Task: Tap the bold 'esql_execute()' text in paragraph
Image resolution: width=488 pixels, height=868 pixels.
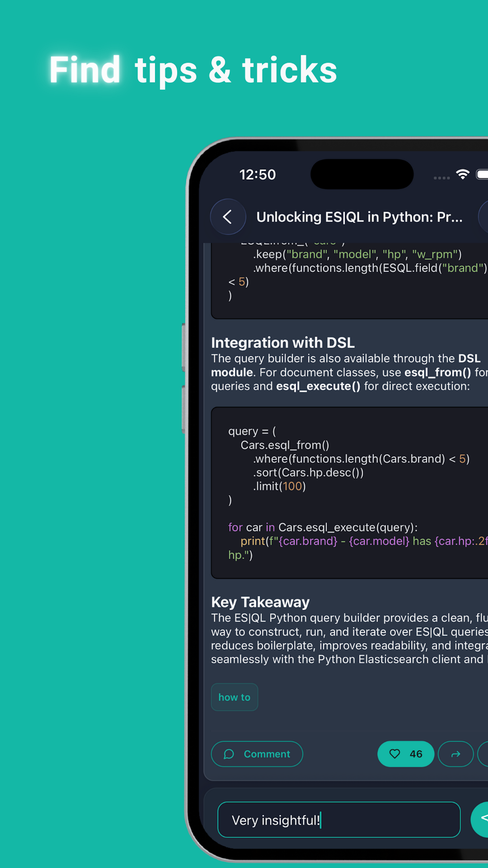Action: click(x=318, y=386)
